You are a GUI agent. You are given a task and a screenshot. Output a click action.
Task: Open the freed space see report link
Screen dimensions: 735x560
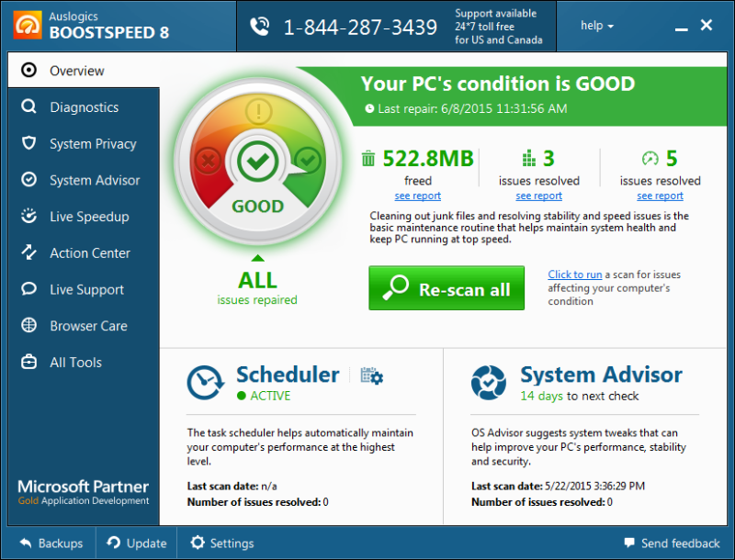tap(417, 196)
